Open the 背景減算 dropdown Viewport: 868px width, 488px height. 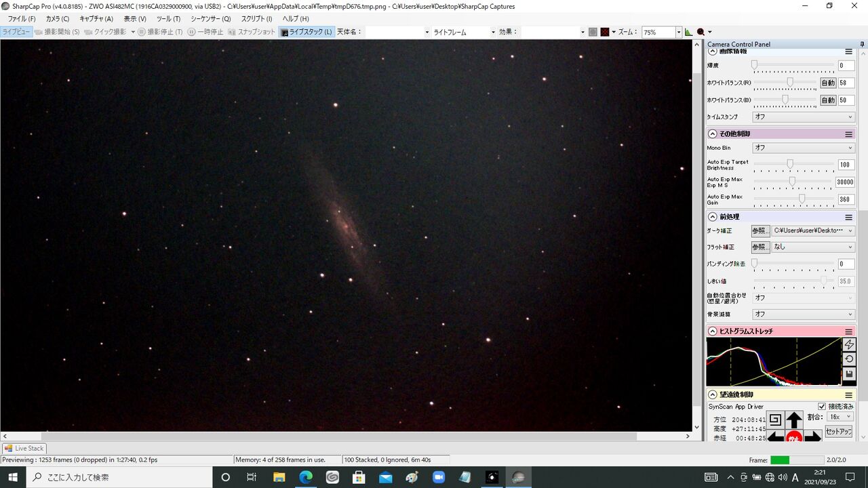point(804,314)
